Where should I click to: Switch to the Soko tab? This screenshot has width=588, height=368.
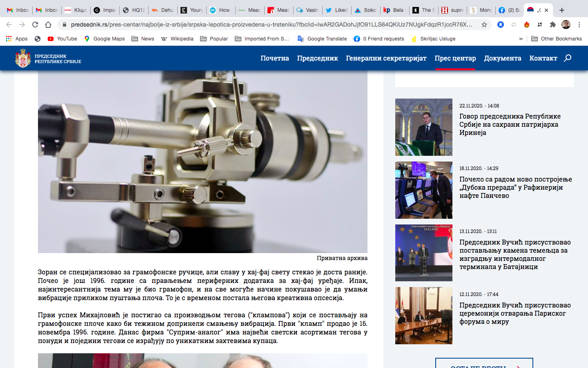pos(366,10)
